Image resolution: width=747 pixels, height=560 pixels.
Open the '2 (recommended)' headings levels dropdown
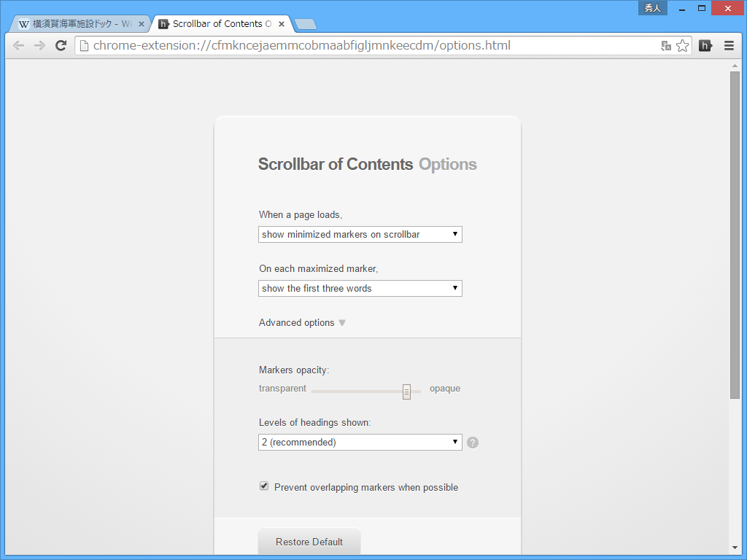pos(360,442)
